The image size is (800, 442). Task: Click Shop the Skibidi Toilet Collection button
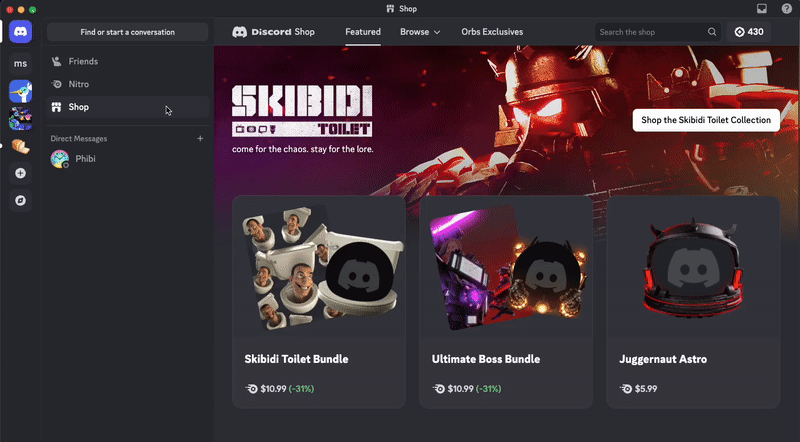pyautogui.click(x=706, y=120)
